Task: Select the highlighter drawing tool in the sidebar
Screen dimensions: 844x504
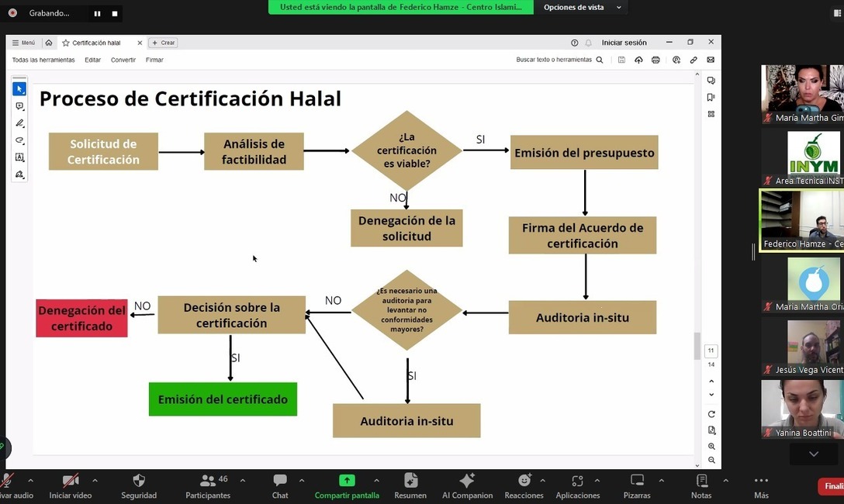Action: click(20, 123)
